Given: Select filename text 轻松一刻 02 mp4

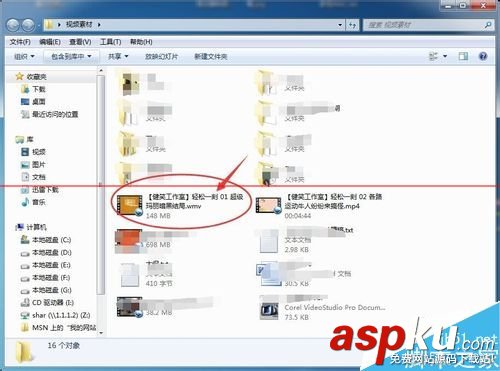Looking at the screenshot, I should click(333, 201).
